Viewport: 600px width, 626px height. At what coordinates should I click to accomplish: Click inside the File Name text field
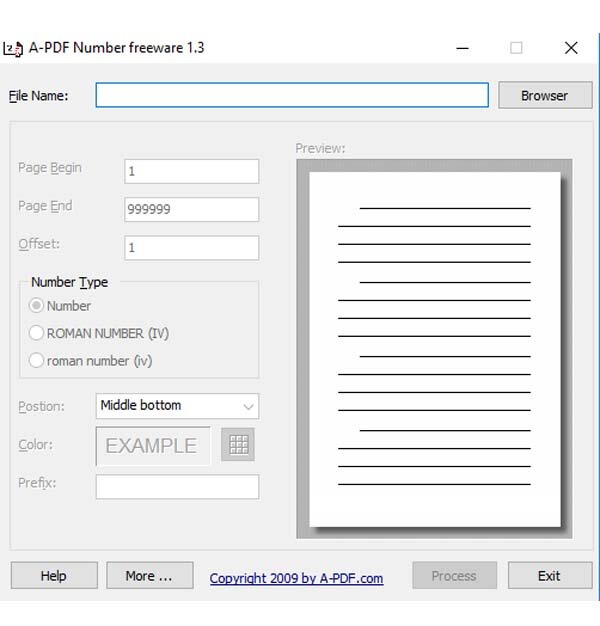(x=292, y=95)
